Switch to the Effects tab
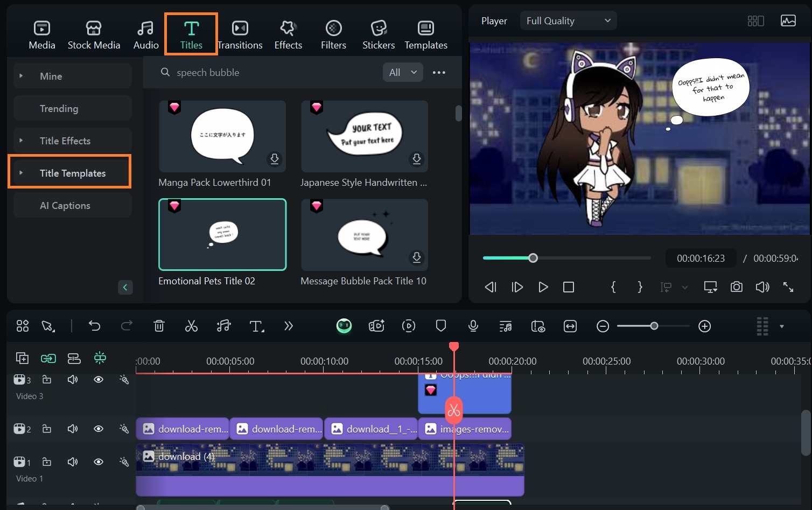Screen dimensions: 812x510 288,35
